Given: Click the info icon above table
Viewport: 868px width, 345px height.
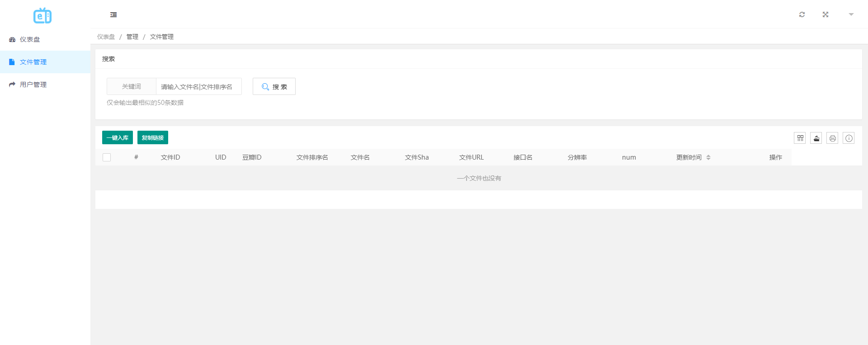Looking at the screenshot, I should point(849,138).
